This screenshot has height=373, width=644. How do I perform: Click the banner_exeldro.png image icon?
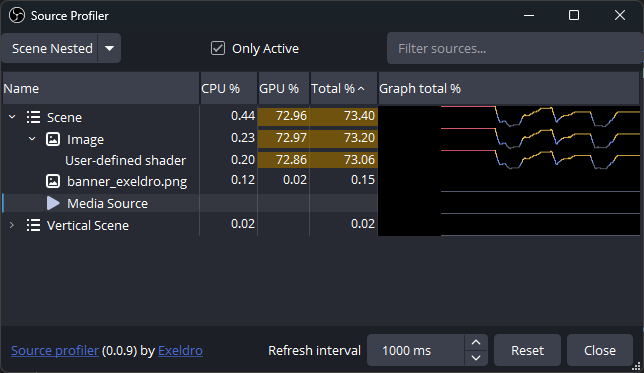click(x=53, y=181)
